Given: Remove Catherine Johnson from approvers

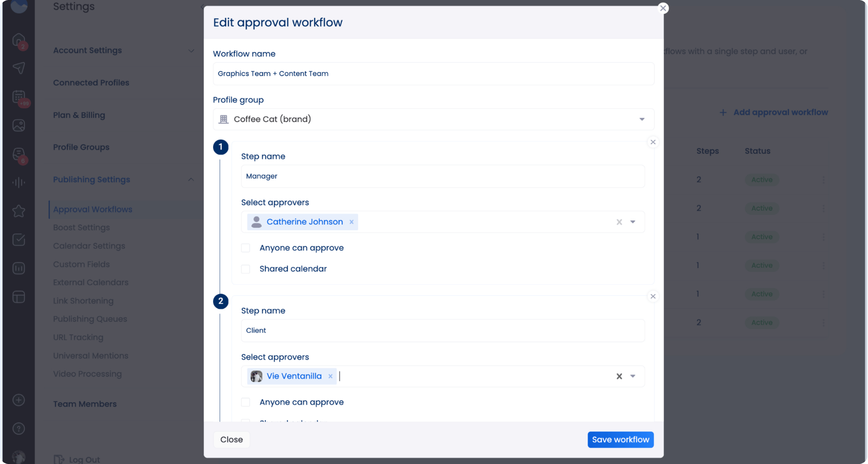Looking at the screenshot, I should (351, 222).
